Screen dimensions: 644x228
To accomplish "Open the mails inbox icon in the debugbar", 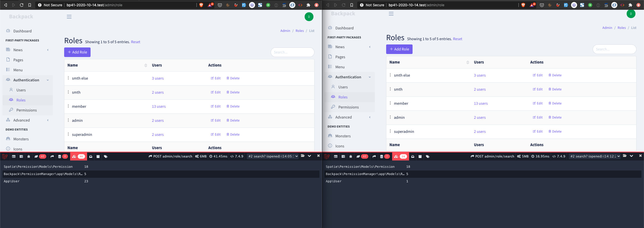I will coord(91,156).
